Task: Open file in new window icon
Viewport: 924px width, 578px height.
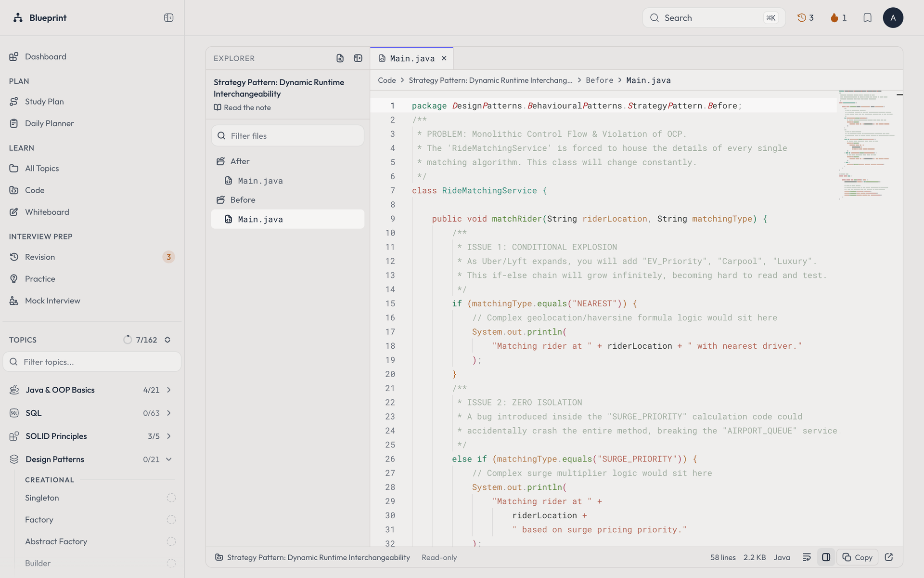Action: pyautogui.click(x=889, y=557)
